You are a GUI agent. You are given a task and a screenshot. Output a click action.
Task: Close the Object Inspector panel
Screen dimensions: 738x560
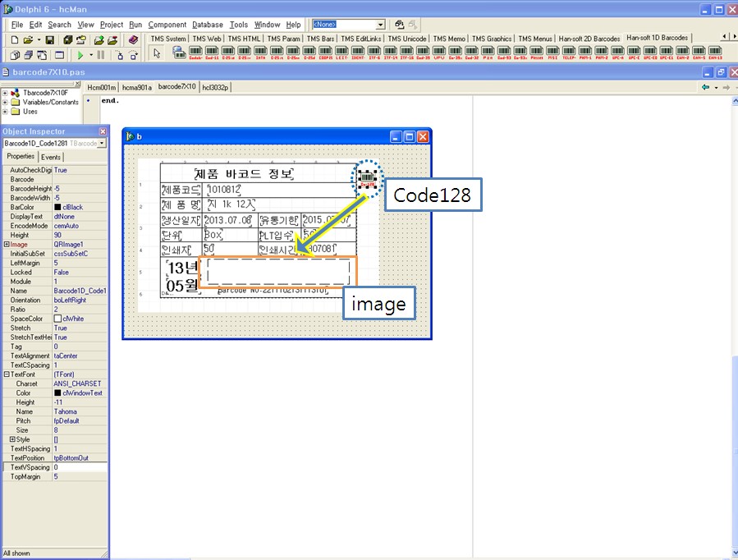pos(103,131)
